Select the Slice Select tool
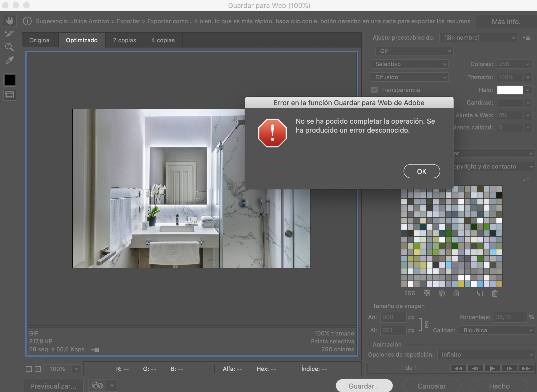The height and width of the screenshot is (392, 537). pos(9,34)
